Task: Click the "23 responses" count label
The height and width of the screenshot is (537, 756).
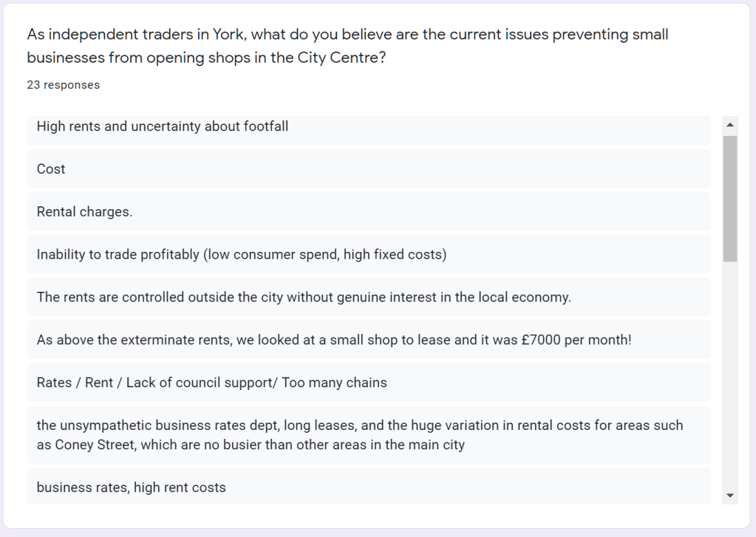Action: [64, 85]
